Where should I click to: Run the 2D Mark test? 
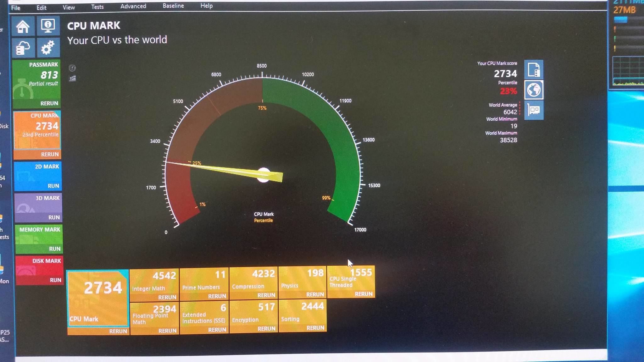point(53,186)
